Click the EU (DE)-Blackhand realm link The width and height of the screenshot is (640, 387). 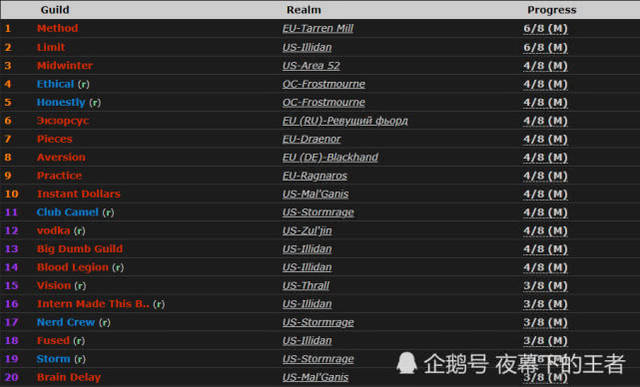[330, 158]
